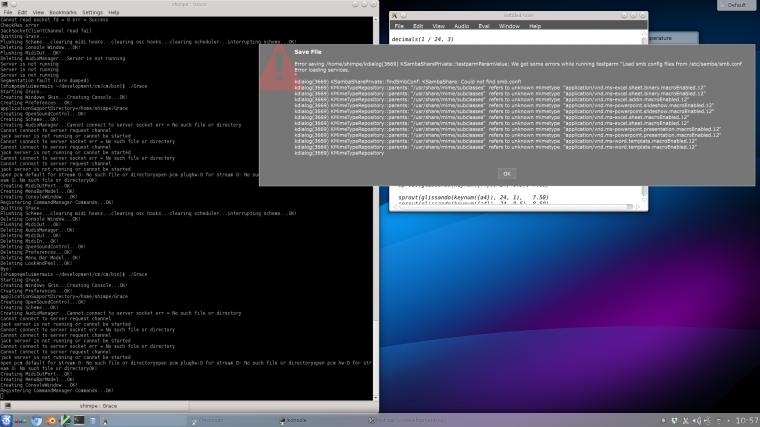
Task: Open Help menu in Grace editor
Action: pos(535,26)
